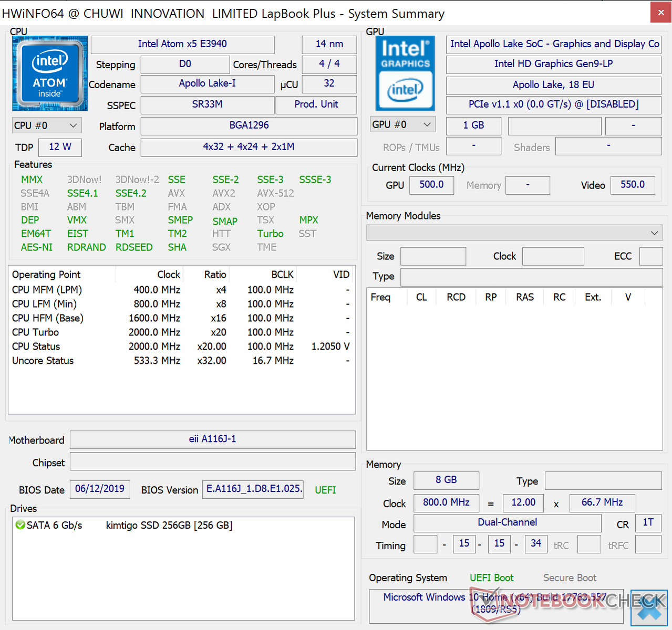Click the RDSEED feature label
Viewport: 672px width, 630px height.
[134, 247]
